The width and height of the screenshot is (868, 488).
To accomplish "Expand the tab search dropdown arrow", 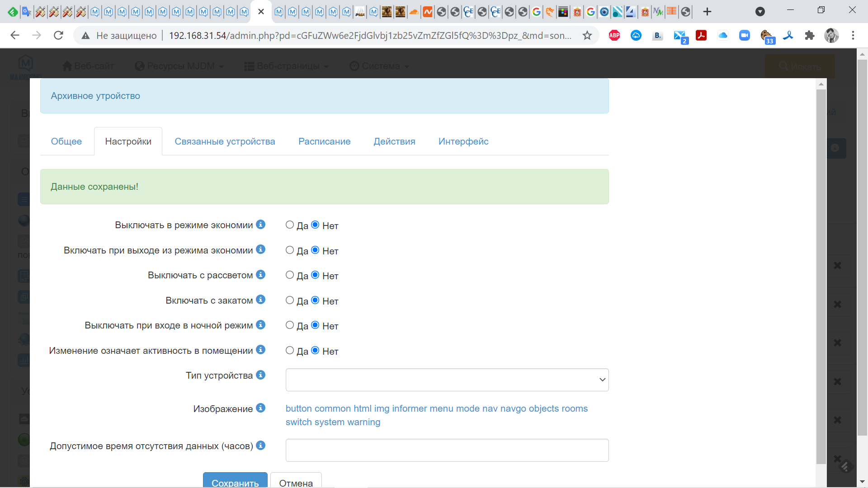I will click(760, 12).
